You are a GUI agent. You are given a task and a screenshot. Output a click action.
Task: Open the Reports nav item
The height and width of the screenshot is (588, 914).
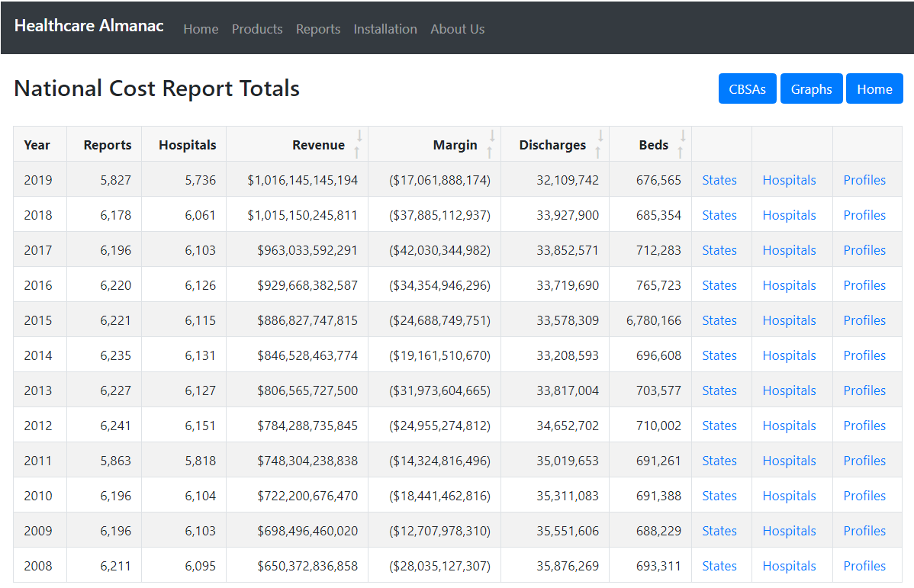pos(317,29)
